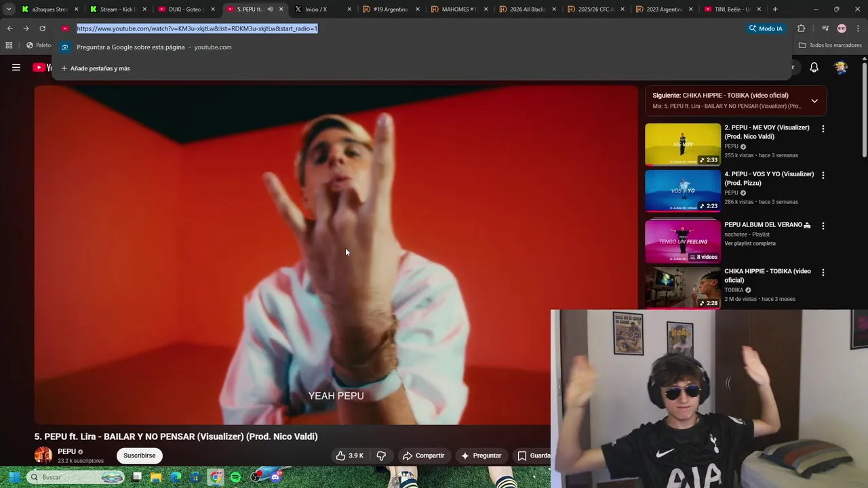Open options for PEPU ALBUM DEL VERANO playlist

point(823,226)
